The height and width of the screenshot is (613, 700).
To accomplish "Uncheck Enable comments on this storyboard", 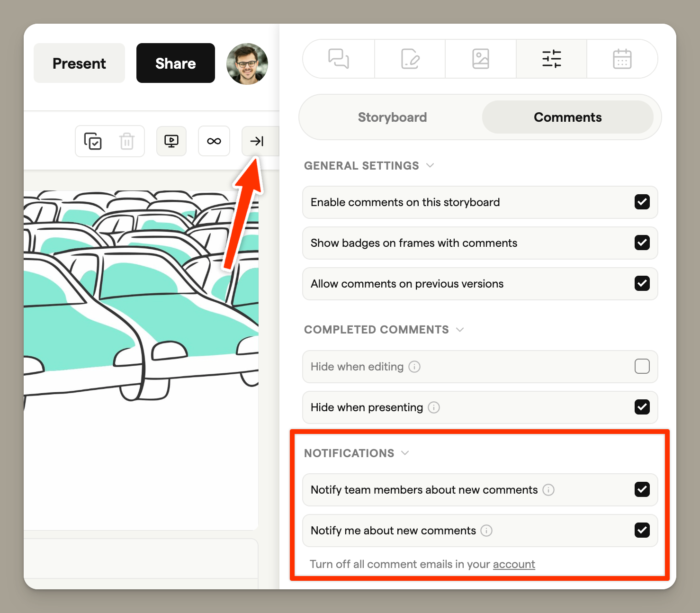I will tap(642, 202).
